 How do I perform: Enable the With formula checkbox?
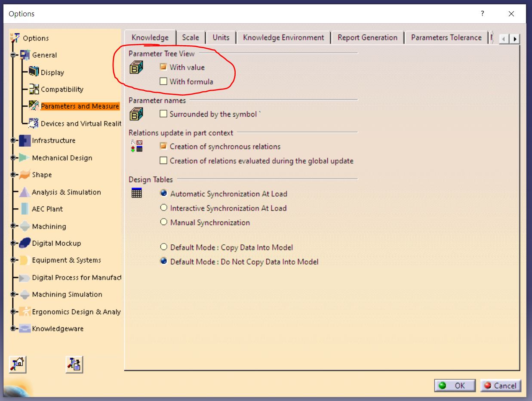click(x=163, y=81)
